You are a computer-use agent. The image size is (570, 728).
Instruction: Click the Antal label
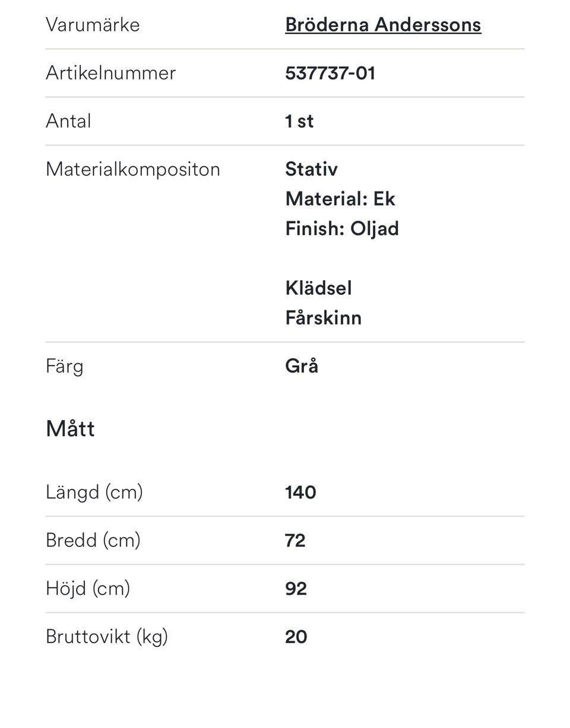(68, 121)
